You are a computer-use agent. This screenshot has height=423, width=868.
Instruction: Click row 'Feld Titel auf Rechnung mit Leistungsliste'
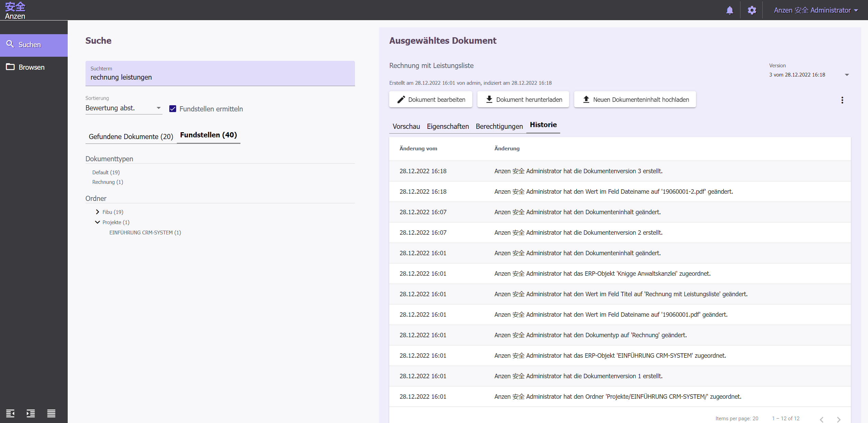coord(620,294)
